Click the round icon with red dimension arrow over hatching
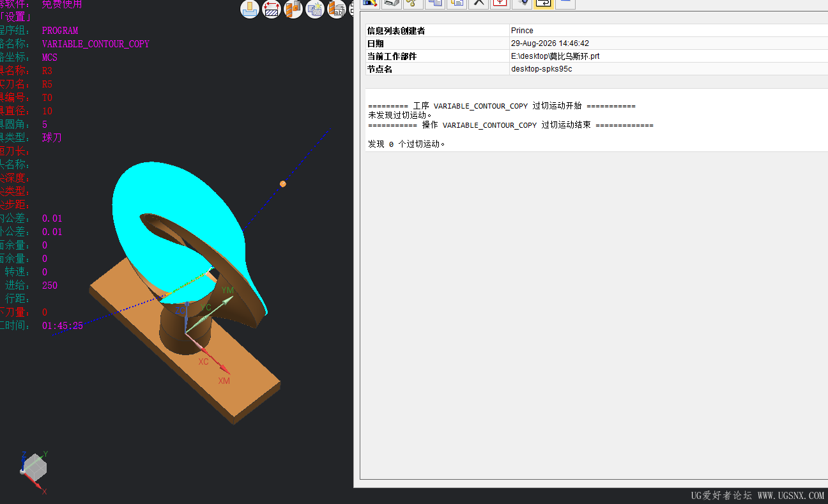 pos(272,9)
